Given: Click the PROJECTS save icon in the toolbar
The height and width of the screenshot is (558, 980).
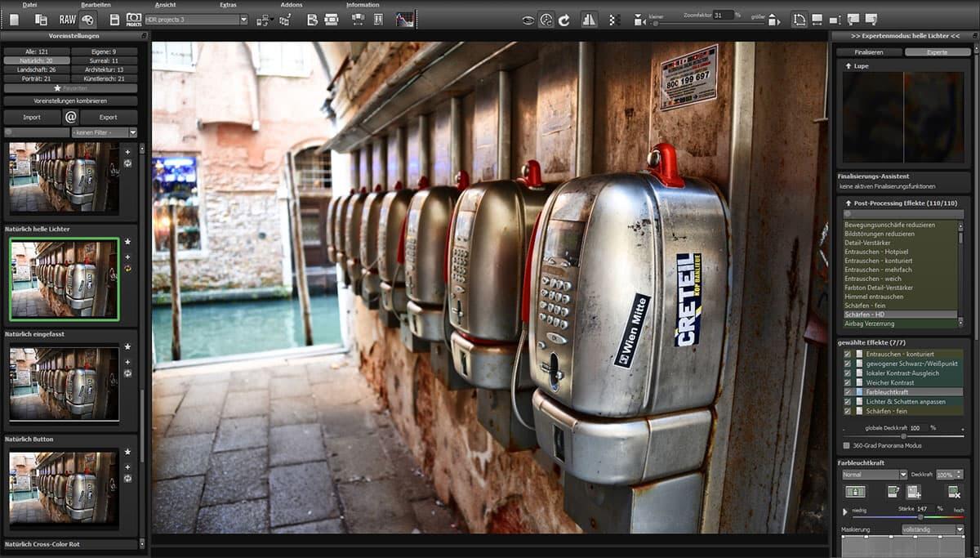Looking at the screenshot, I should (x=133, y=19).
